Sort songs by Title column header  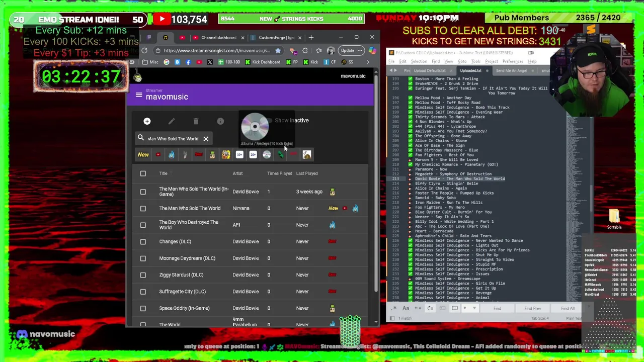[163, 173]
